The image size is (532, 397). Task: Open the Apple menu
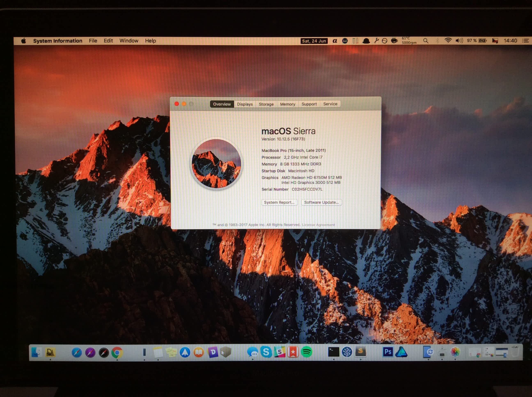[x=23, y=41]
